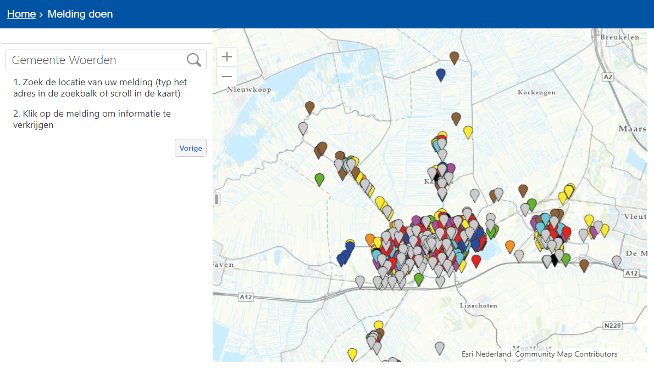
Task: Click the green marker left of dashed border
Action: point(319,179)
